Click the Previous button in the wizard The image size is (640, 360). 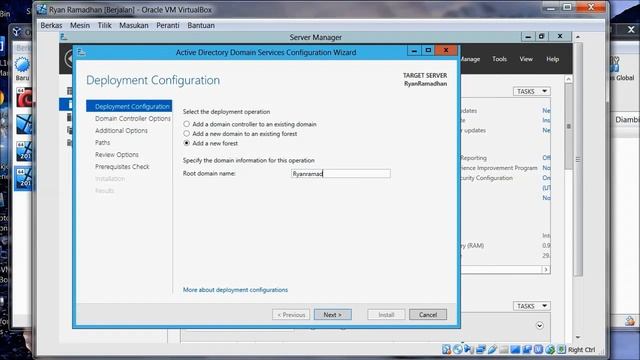(x=291, y=315)
